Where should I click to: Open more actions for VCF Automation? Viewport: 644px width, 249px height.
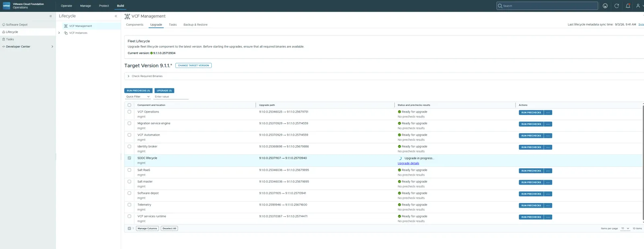[x=548, y=136]
